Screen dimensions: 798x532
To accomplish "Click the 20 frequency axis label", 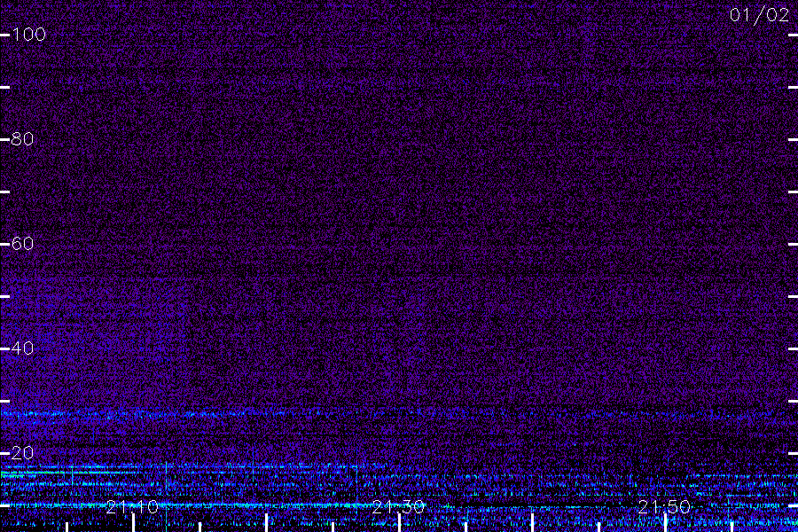I will [22, 453].
